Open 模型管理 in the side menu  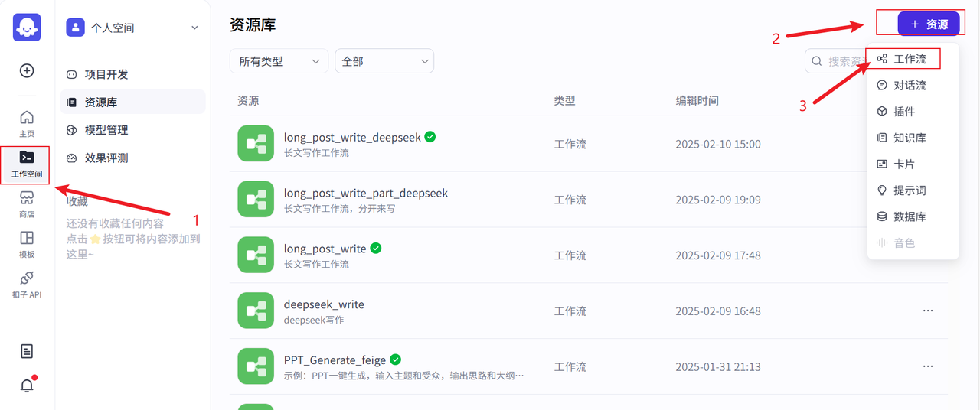(133, 130)
